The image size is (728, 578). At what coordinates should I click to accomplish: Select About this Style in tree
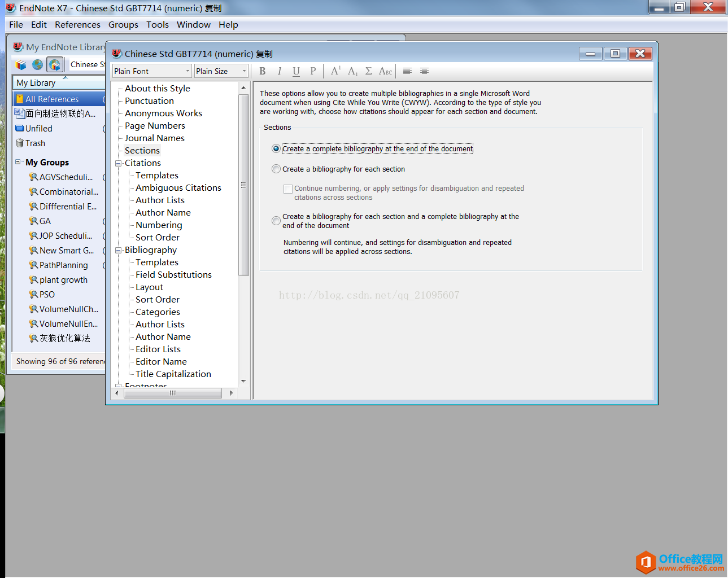158,89
